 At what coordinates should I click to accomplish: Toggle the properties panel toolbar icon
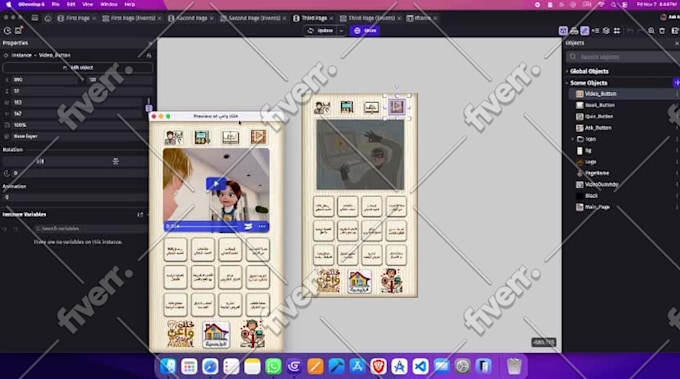585,31
